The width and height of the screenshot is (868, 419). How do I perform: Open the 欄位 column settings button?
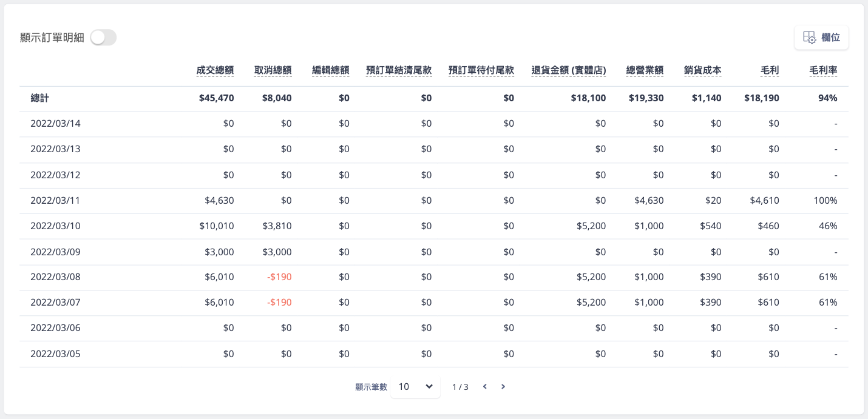point(821,38)
